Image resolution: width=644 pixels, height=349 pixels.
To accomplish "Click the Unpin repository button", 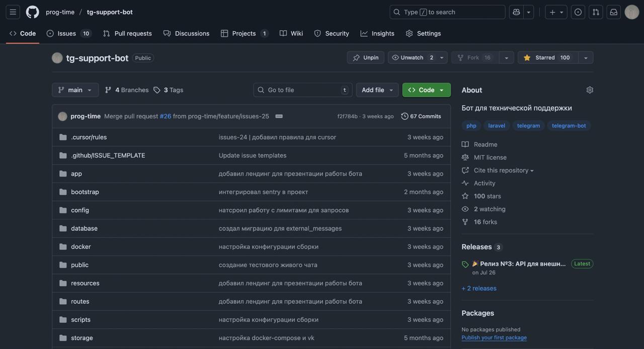I will coord(365,57).
